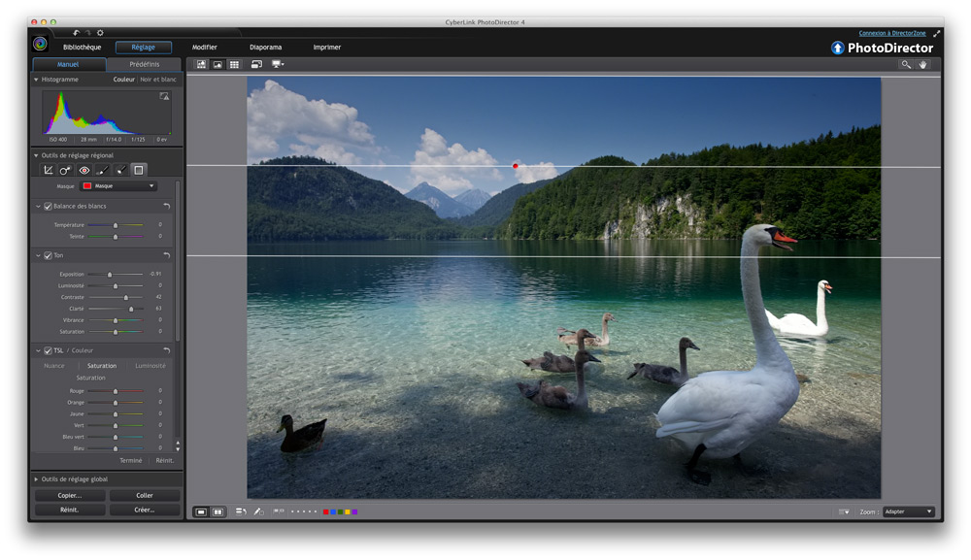Select the adjustment selection flashlight tool
This screenshot has height=560, width=971.
point(120,170)
